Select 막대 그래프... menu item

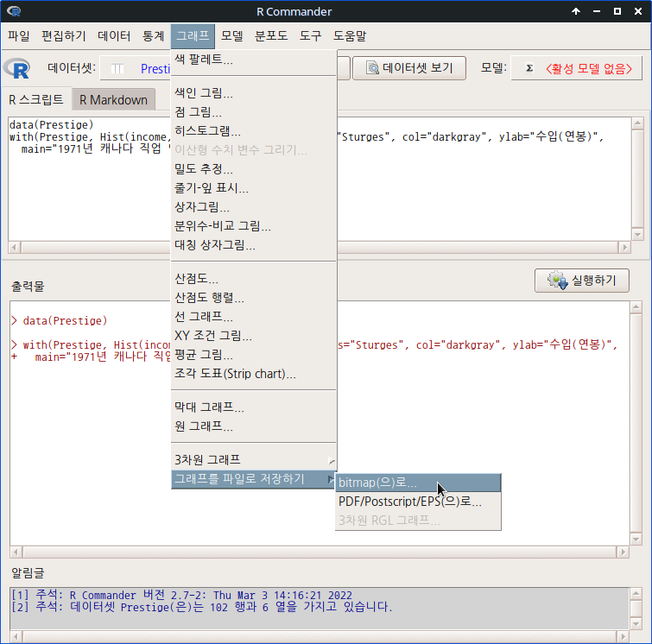pos(253,407)
